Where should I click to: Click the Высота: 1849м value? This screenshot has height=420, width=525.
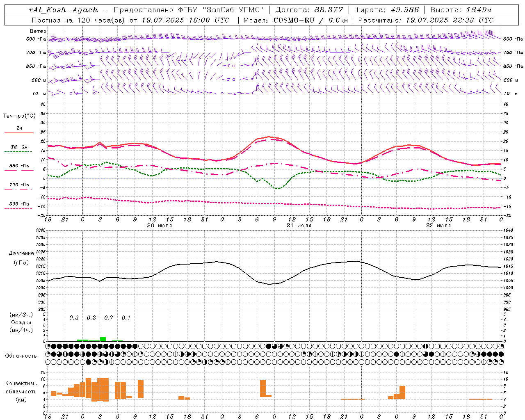(x=461, y=10)
